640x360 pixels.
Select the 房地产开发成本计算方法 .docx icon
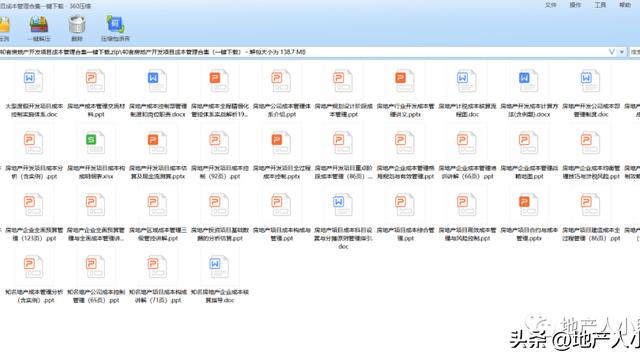pos(529,81)
